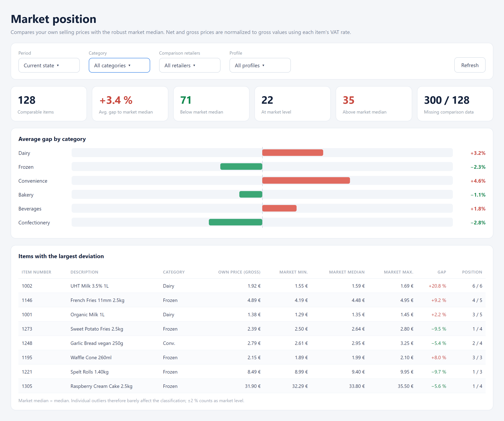Select the green Confectionery gap bar
504x421 pixels.
tap(235, 222)
